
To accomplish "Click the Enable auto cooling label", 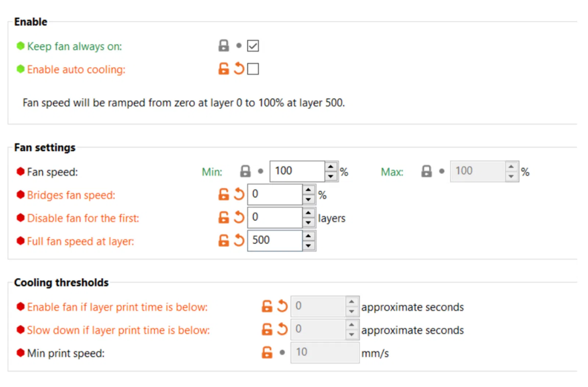I will tap(76, 69).
